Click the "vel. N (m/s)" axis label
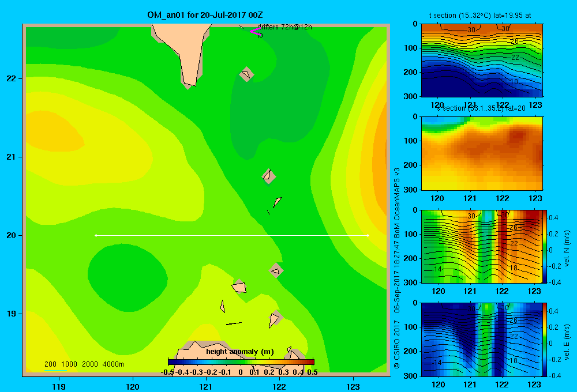 click(x=567, y=248)
